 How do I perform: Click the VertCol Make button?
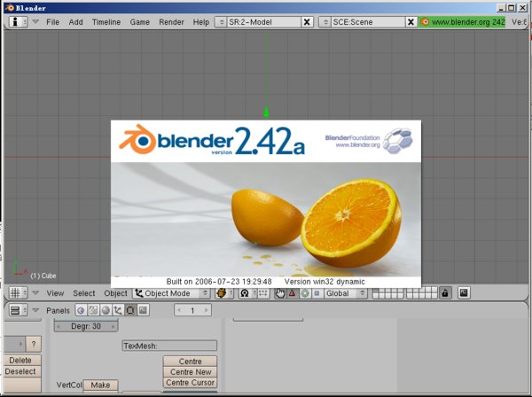point(100,385)
